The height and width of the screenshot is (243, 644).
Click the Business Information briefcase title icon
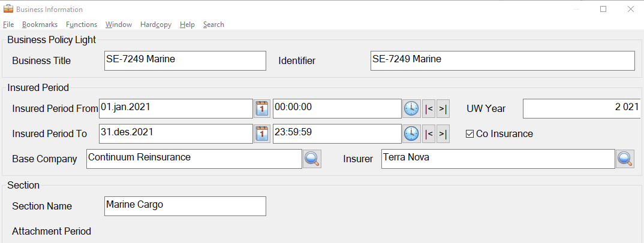pyautogui.click(x=8, y=9)
